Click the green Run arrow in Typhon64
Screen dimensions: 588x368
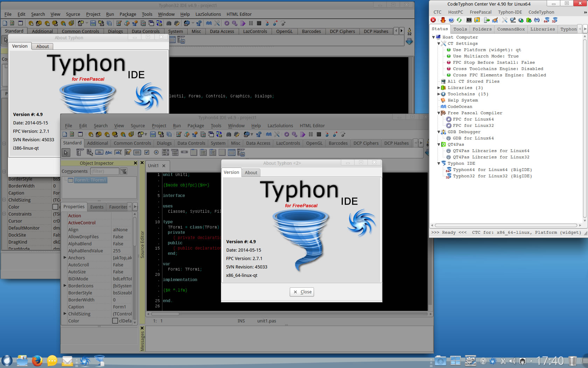(x=302, y=135)
